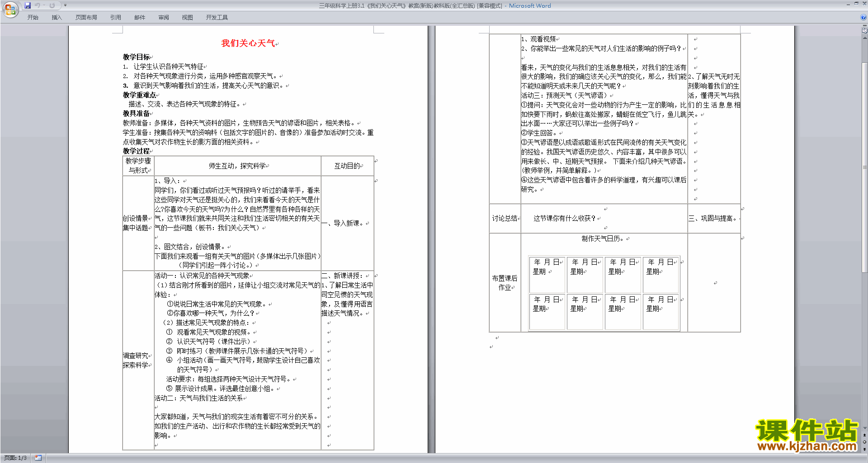Click the heading 教学重难点
The height and width of the screenshot is (463, 868).
(139, 95)
